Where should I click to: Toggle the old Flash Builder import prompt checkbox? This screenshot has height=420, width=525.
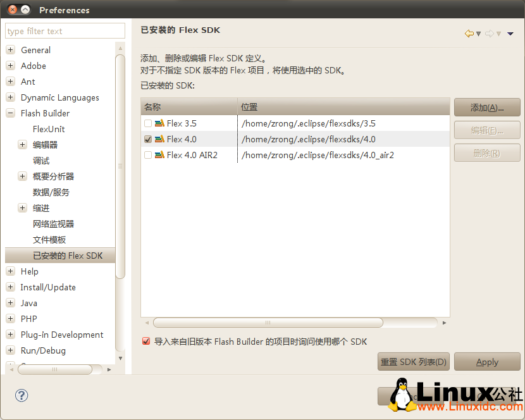click(147, 342)
